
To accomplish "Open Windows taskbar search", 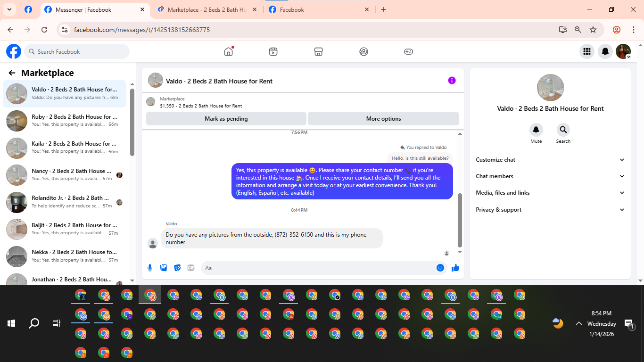I will tap(34, 323).
